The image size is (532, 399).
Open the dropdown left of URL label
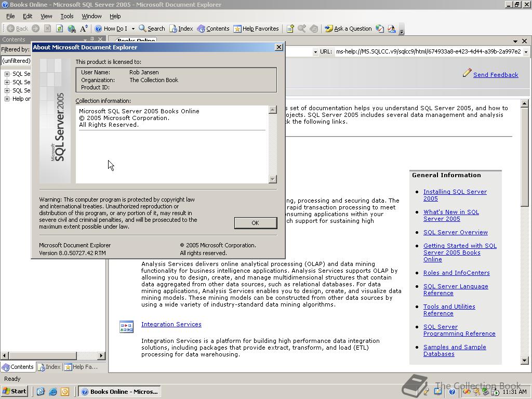[315, 52]
